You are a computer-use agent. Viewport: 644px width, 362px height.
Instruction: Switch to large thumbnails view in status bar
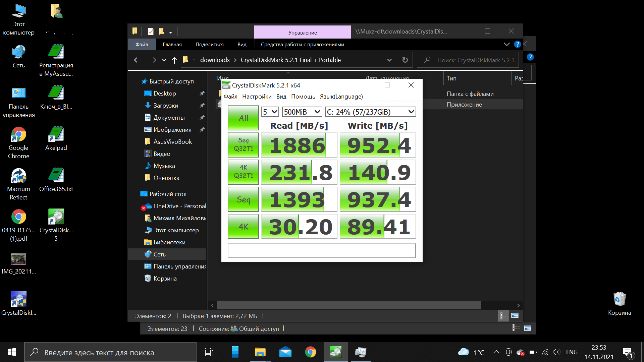pyautogui.click(x=515, y=315)
